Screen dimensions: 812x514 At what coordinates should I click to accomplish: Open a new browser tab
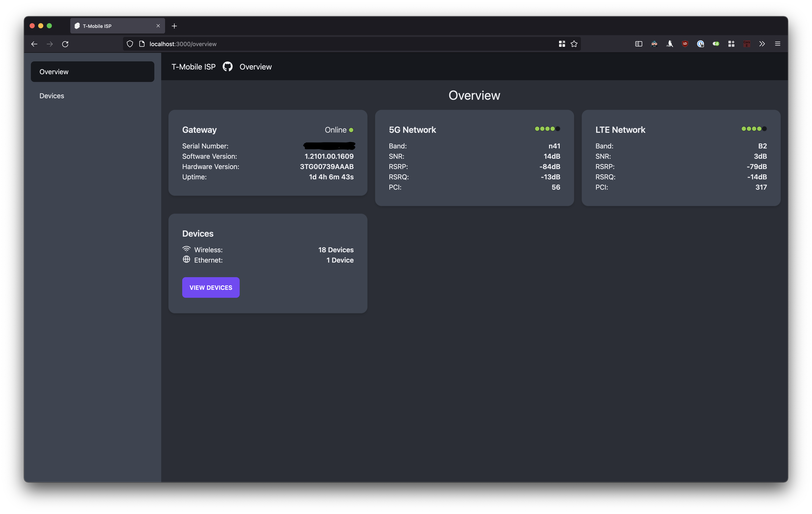tap(174, 26)
